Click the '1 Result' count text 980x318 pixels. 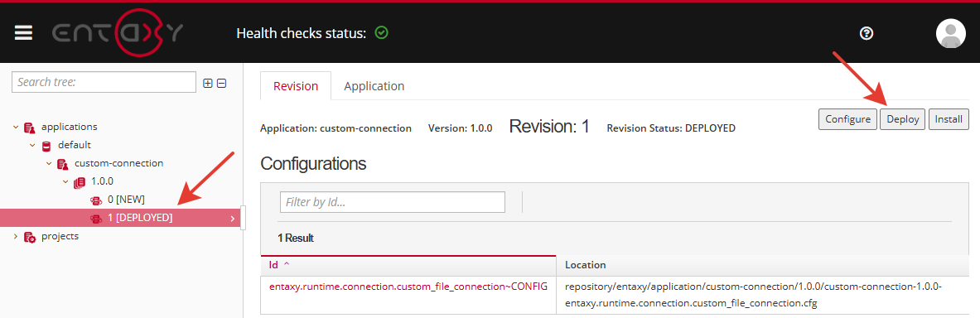pyautogui.click(x=296, y=238)
